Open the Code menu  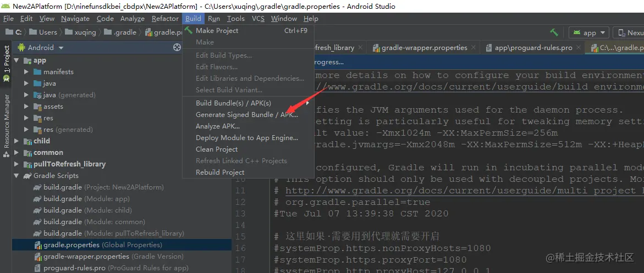[105, 19]
